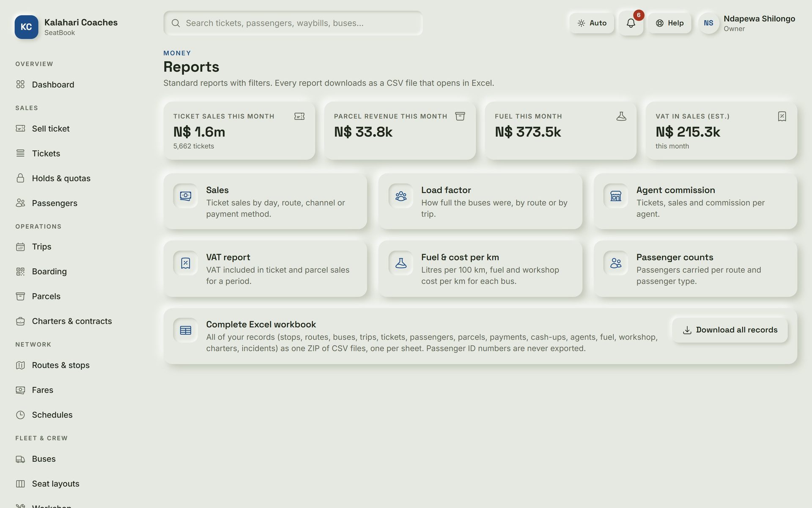Open the Load factor report title
Screen dimensions: 812x508
point(446,190)
